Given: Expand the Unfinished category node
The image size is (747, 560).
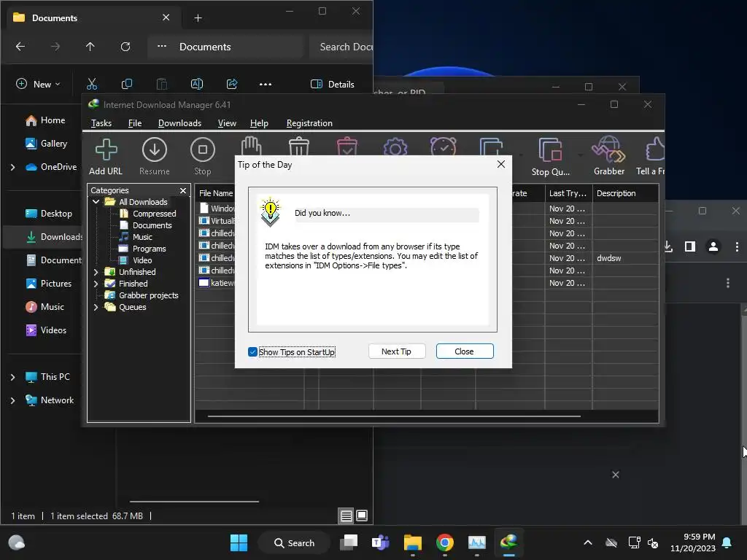Looking at the screenshot, I should coord(96,272).
